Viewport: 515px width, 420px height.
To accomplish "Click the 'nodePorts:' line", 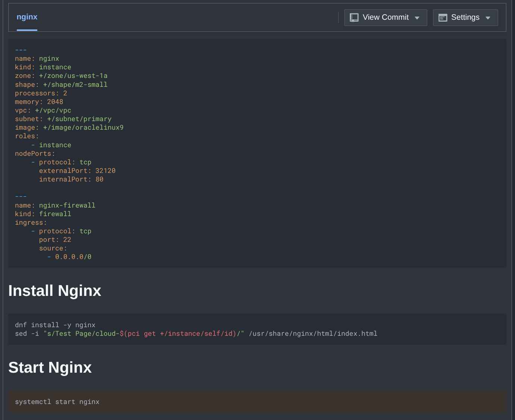I will pyautogui.click(x=35, y=154).
